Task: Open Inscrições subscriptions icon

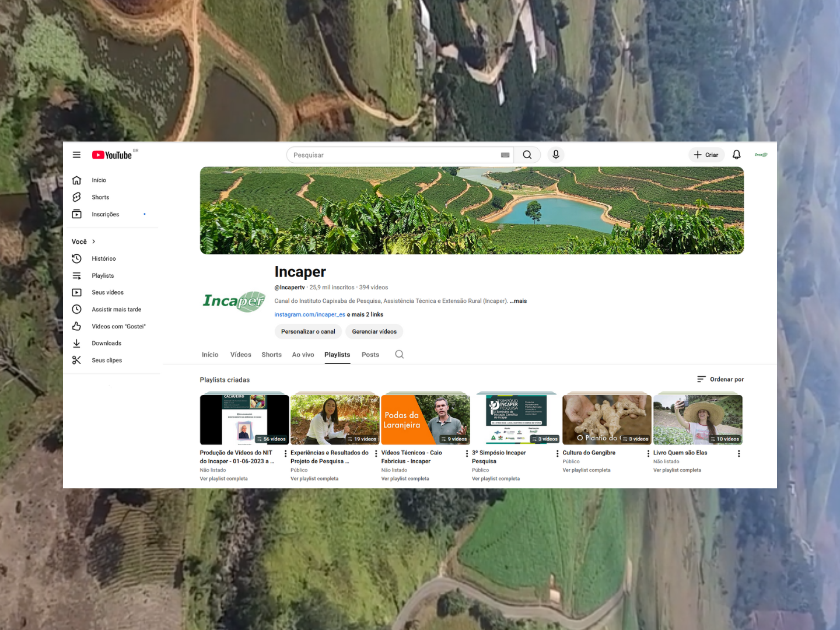Action: click(76, 214)
